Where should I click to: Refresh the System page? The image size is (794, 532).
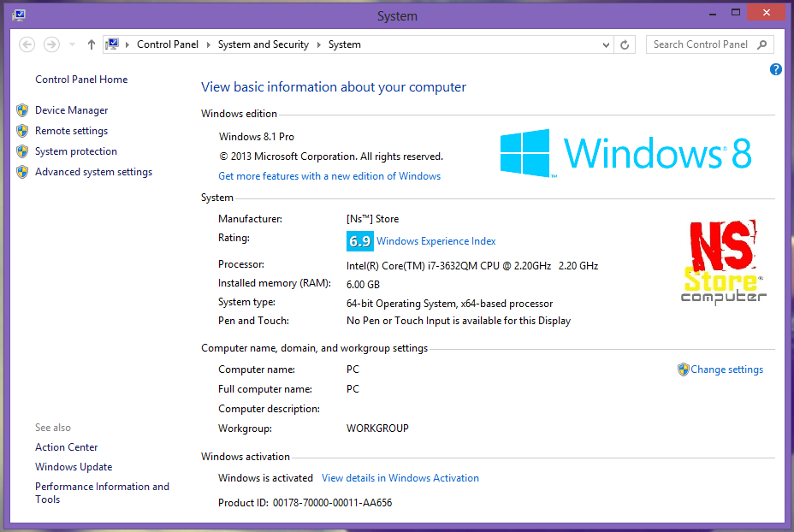[625, 45]
